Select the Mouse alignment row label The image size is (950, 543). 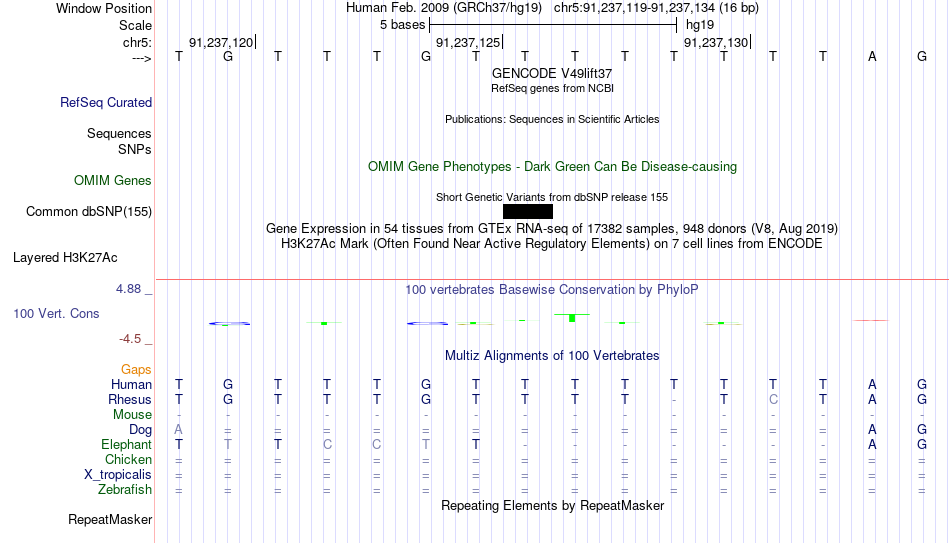click(x=133, y=415)
